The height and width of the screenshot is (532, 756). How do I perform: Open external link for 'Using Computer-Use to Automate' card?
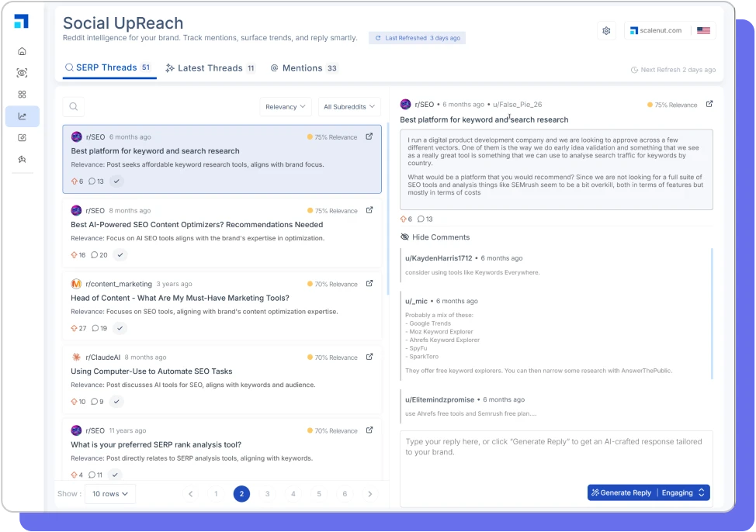click(369, 357)
